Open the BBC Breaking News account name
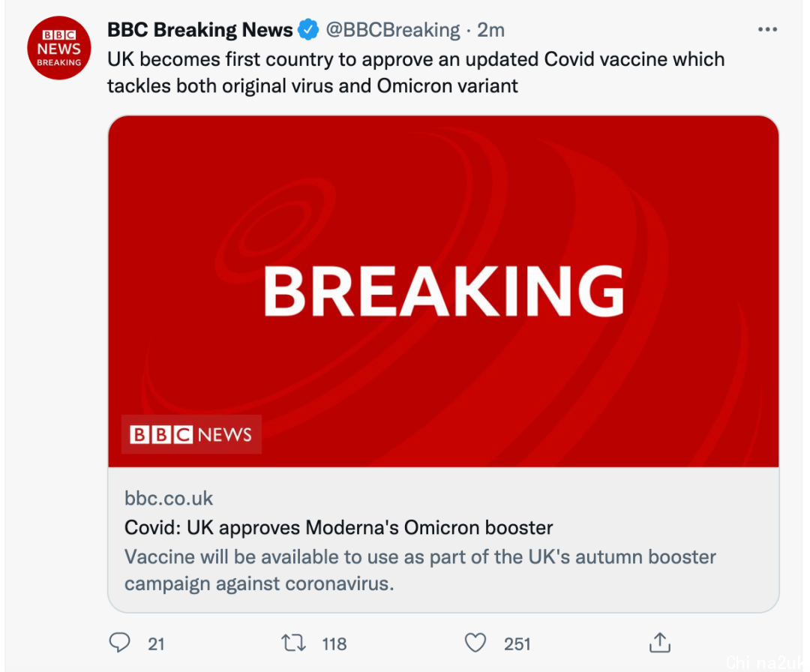This screenshot has height=672, width=810. pos(200,30)
